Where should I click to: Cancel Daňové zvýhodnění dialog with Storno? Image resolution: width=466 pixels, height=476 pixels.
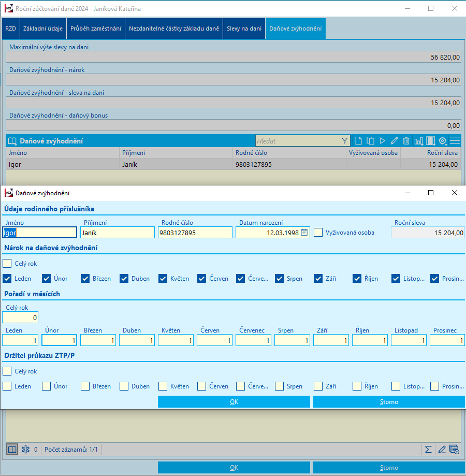pos(389,401)
